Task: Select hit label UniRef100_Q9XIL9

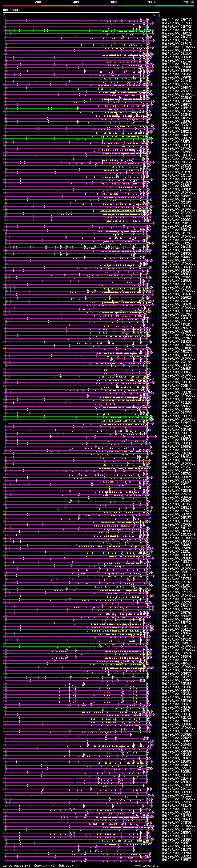Action: pos(177,176)
